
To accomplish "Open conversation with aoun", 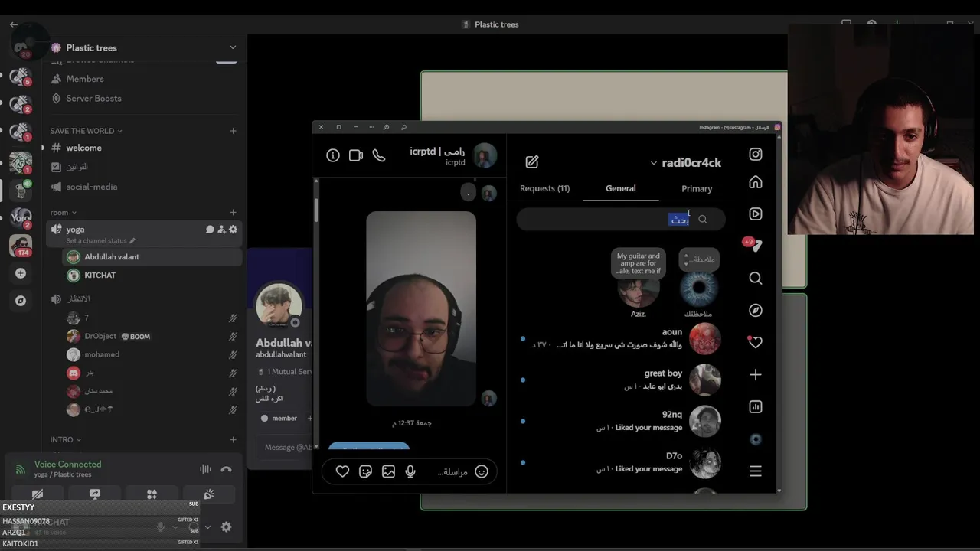I will tap(620, 338).
